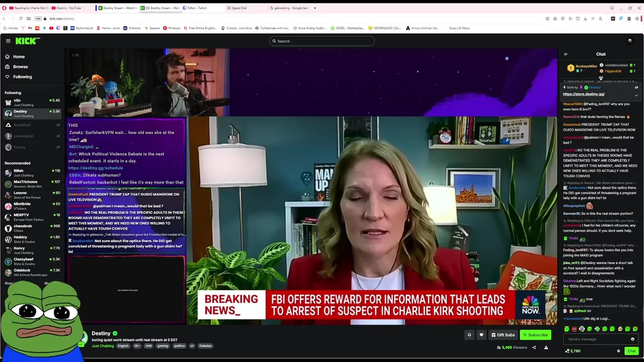Toggle stream notifications bell
644x362 pixels.
[469, 335]
